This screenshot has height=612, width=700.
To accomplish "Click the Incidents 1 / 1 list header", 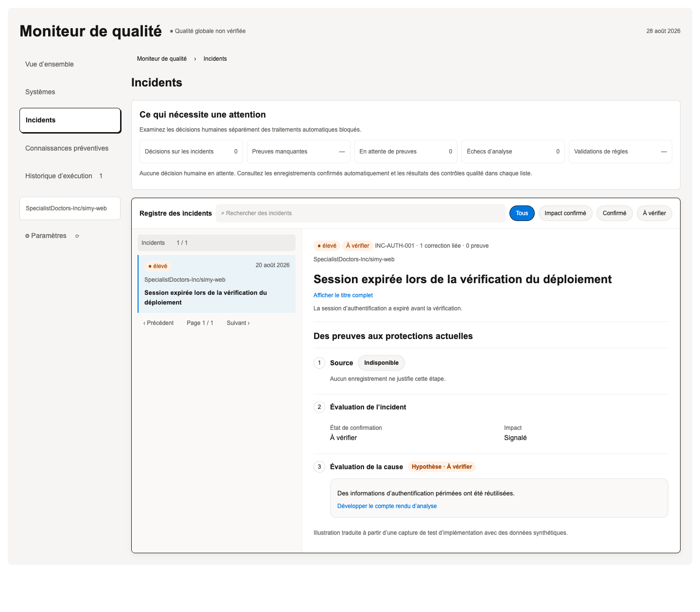I will click(x=217, y=243).
